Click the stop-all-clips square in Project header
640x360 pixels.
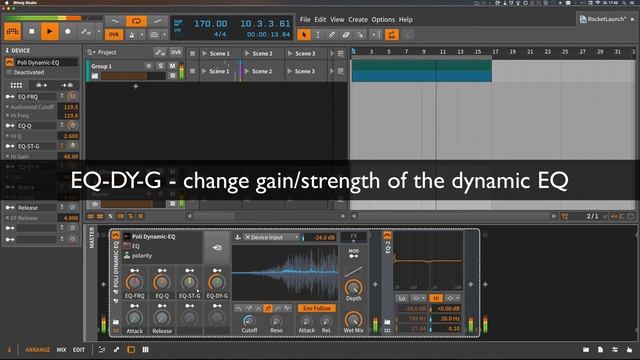pyautogui.click(x=192, y=53)
